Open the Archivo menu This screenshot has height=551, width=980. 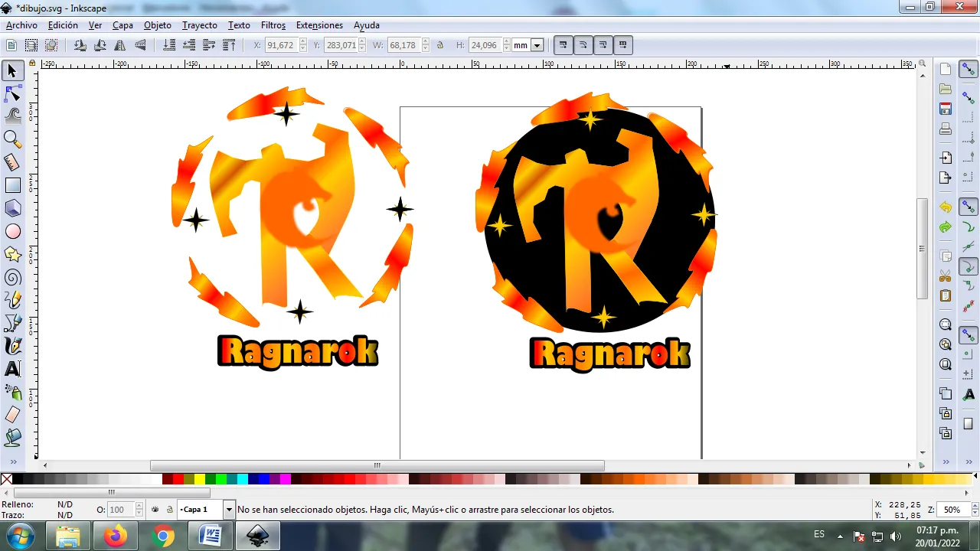(x=21, y=25)
